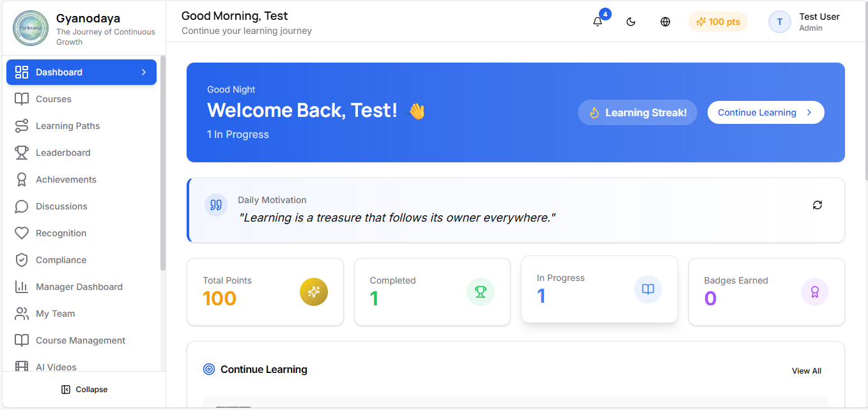Click AI Videos film icon
The image size is (868, 410).
[22, 367]
